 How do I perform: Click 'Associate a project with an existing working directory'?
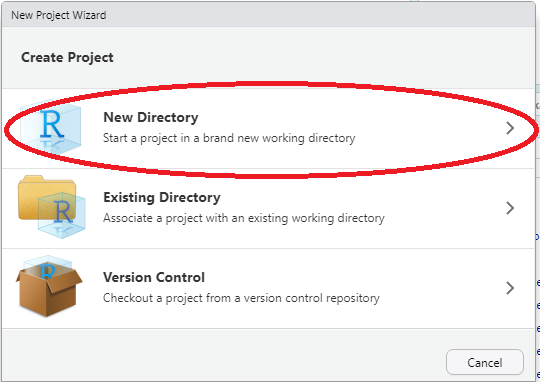[244, 218]
